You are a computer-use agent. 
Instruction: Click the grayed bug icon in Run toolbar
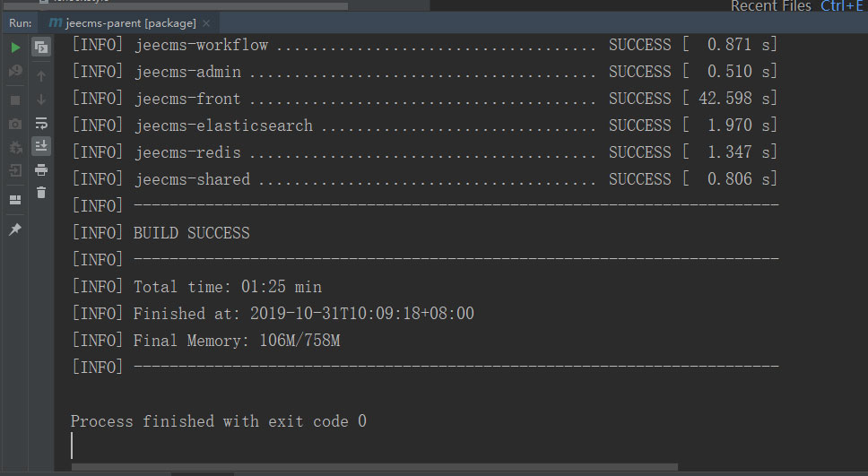[x=15, y=147]
